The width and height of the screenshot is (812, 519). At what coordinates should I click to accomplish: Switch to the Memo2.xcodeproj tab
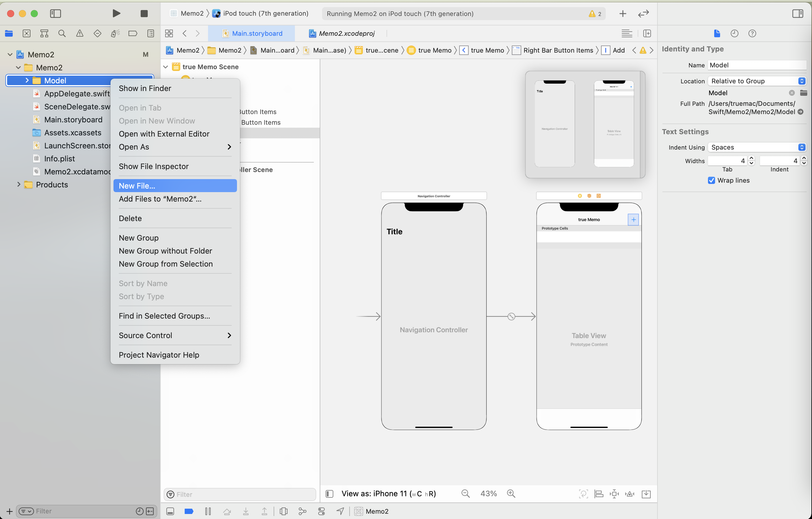pos(346,33)
